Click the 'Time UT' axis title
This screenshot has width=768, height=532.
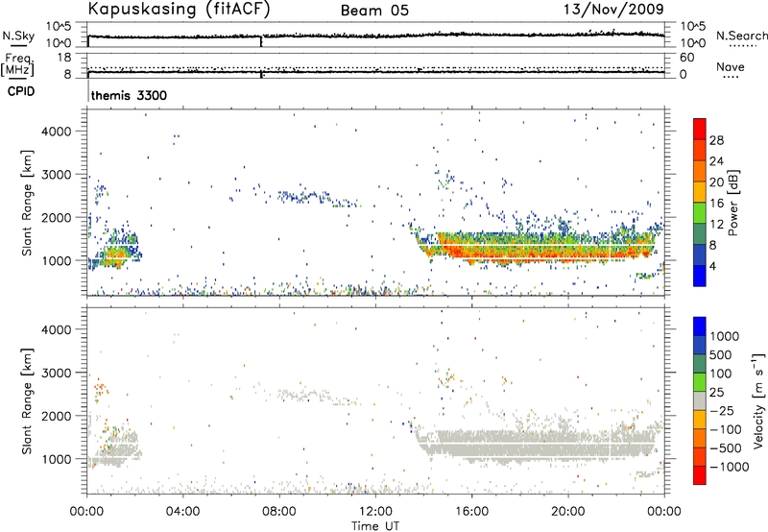[375, 526]
